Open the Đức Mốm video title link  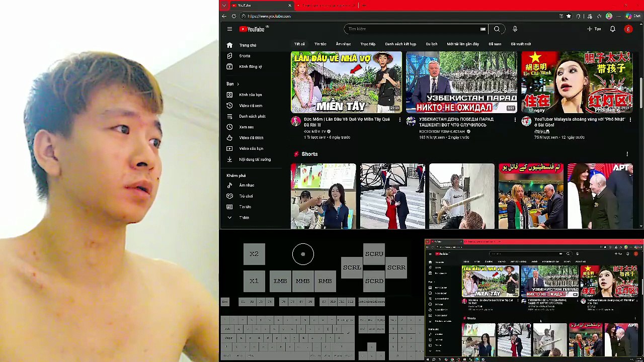347,122
